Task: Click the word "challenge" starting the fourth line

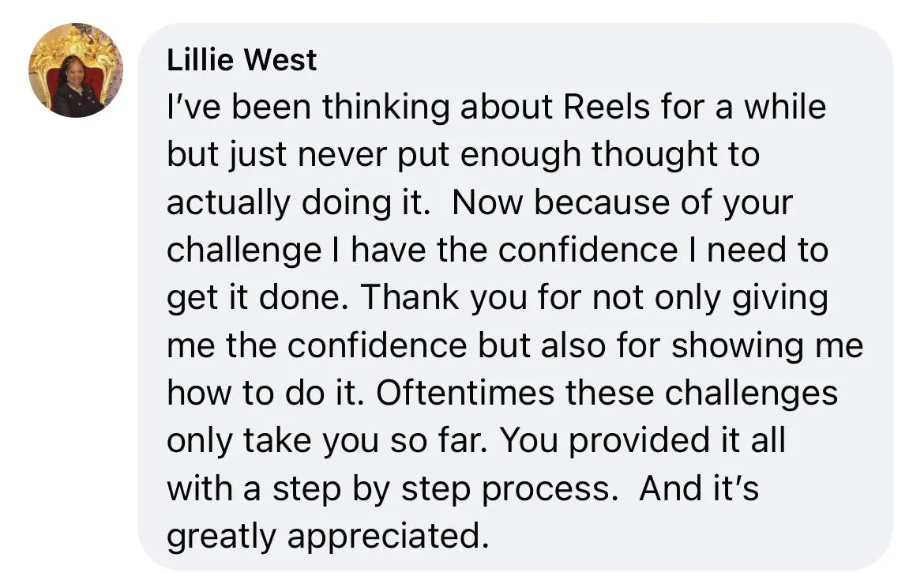Action: tap(244, 250)
